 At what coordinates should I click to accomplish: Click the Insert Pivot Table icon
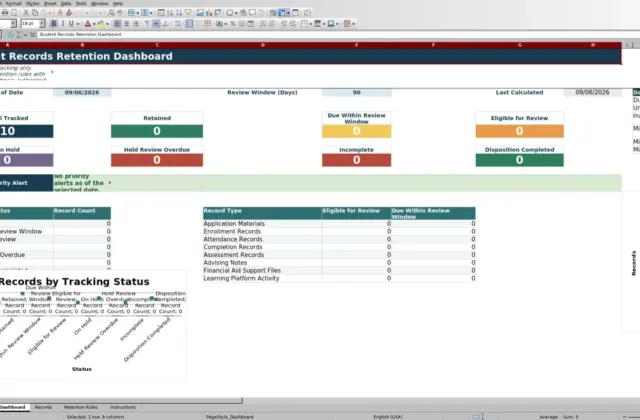[x=218, y=13]
